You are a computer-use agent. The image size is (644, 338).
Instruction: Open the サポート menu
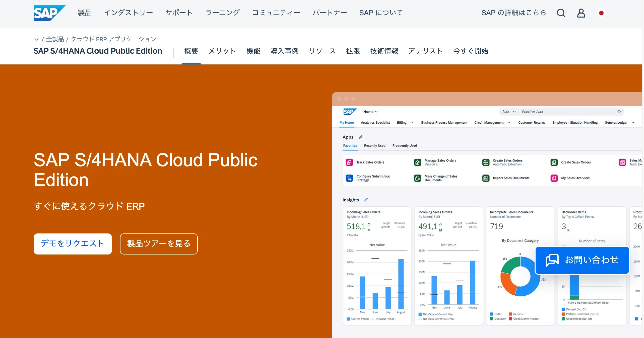[x=179, y=13]
